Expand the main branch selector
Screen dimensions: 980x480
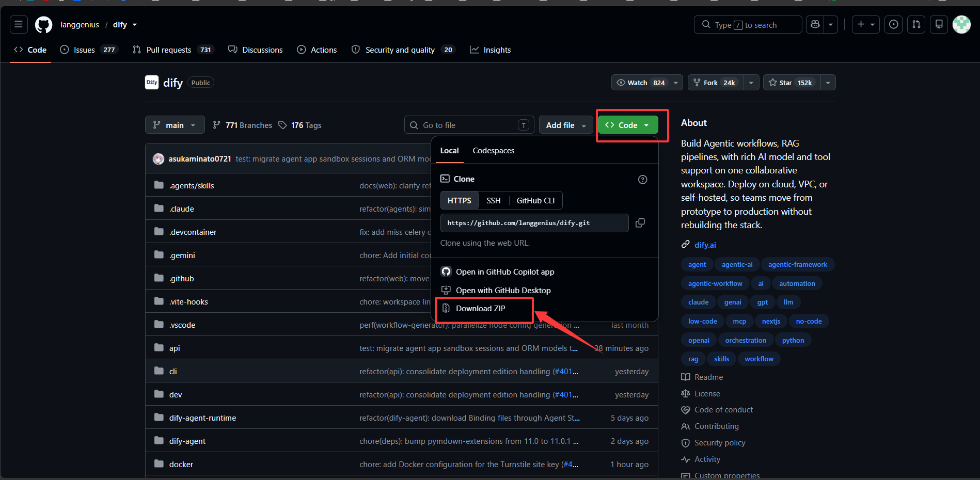(x=175, y=125)
